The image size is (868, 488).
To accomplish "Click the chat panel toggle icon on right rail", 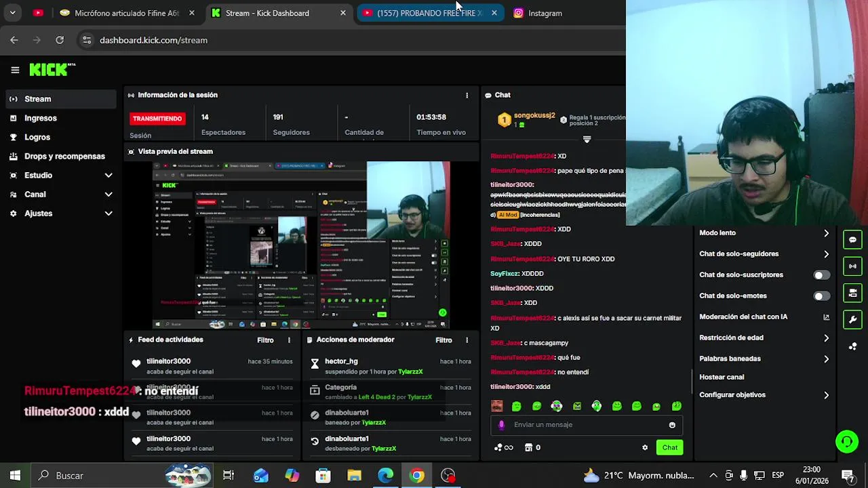I will click(852, 239).
